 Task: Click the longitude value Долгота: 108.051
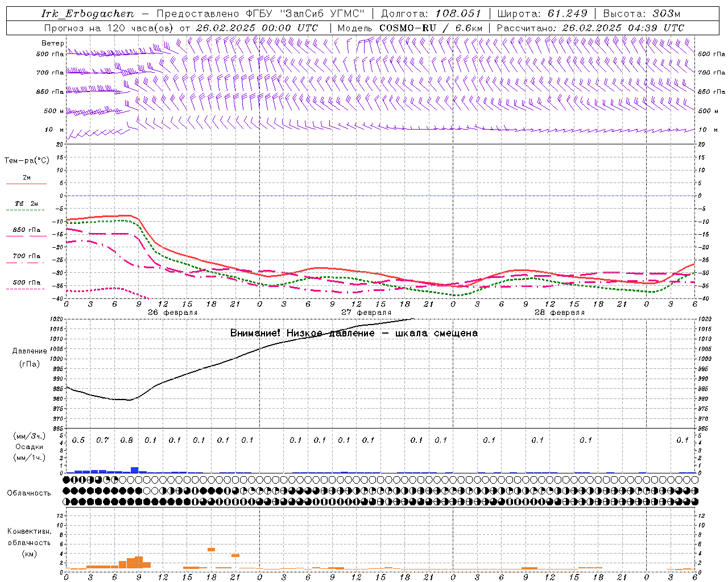pos(431,14)
